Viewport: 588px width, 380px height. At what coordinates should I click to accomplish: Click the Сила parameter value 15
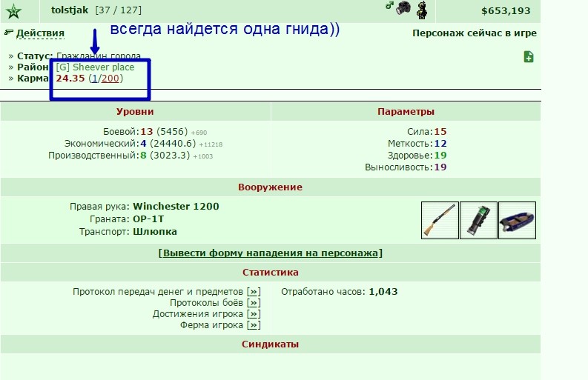point(440,132)
